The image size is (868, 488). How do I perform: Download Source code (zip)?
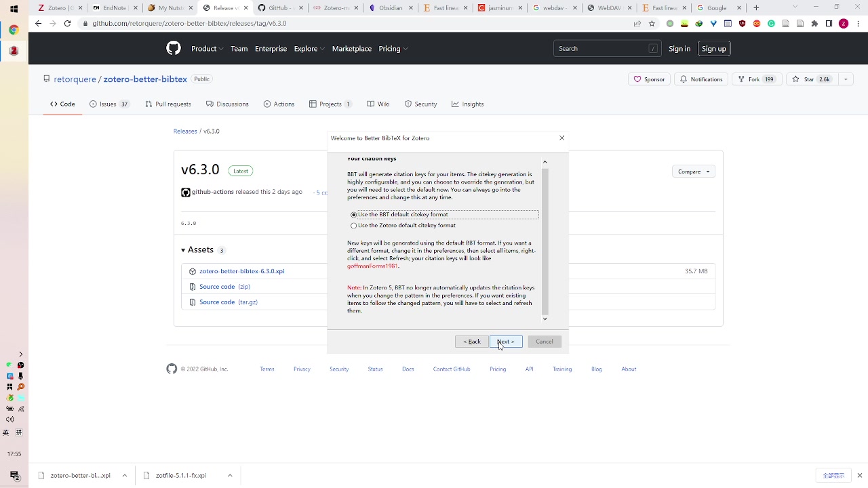click(224, 287)
